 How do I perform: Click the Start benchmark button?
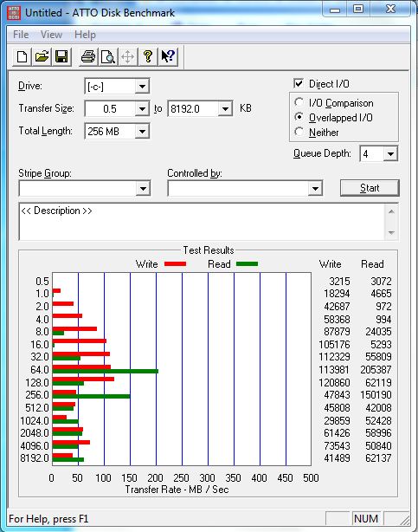370,188
